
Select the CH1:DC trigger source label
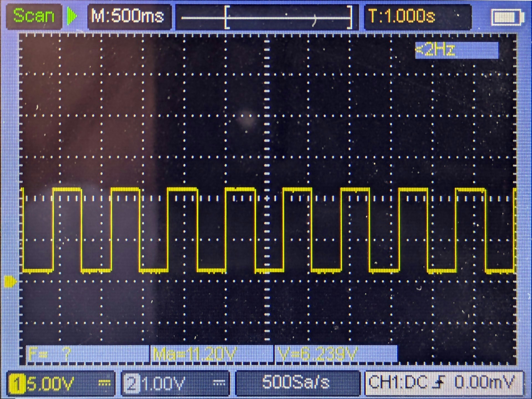click(x=398, y=382)
